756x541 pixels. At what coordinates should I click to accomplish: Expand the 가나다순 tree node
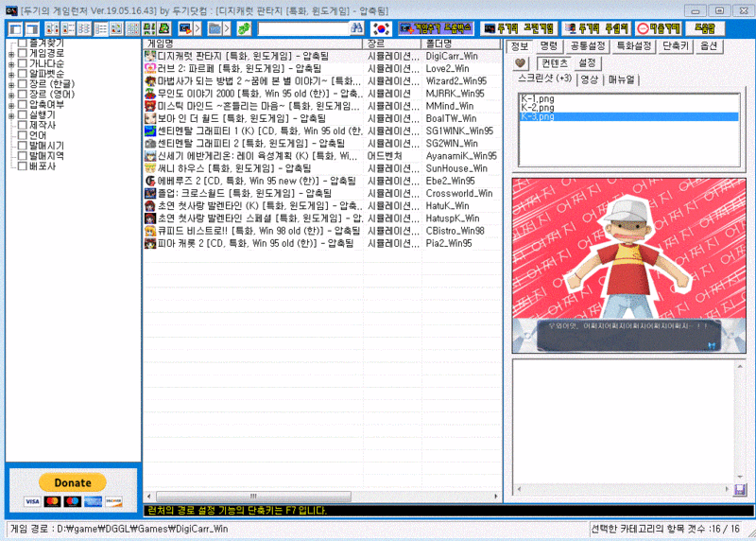coord(11,64)
